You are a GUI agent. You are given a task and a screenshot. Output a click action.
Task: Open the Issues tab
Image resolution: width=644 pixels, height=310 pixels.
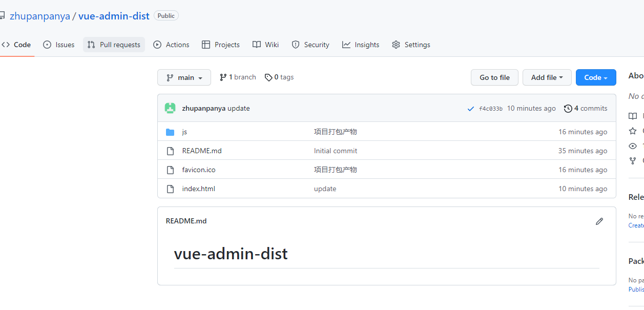pos(59,45)
